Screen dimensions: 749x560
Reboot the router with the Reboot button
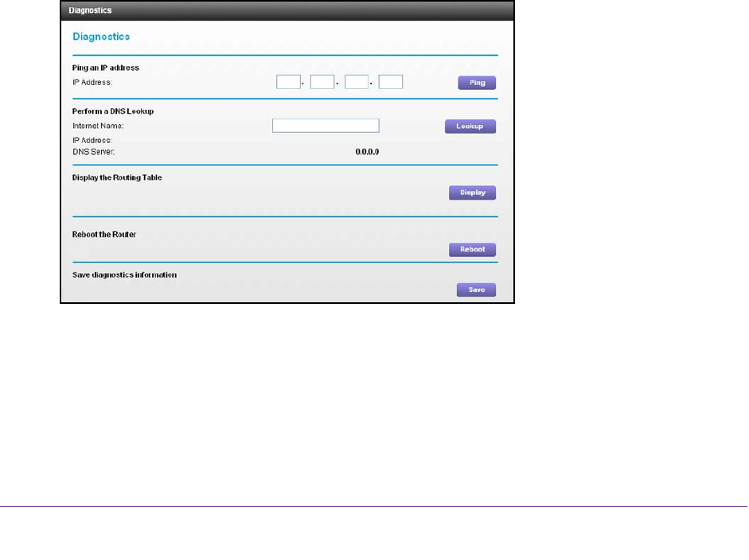[x=473, y=249]
